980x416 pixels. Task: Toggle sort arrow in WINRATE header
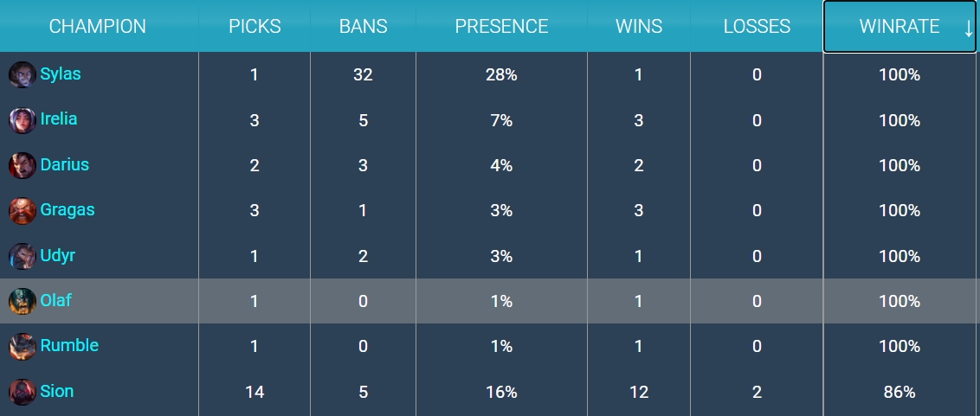coord(968,28)
